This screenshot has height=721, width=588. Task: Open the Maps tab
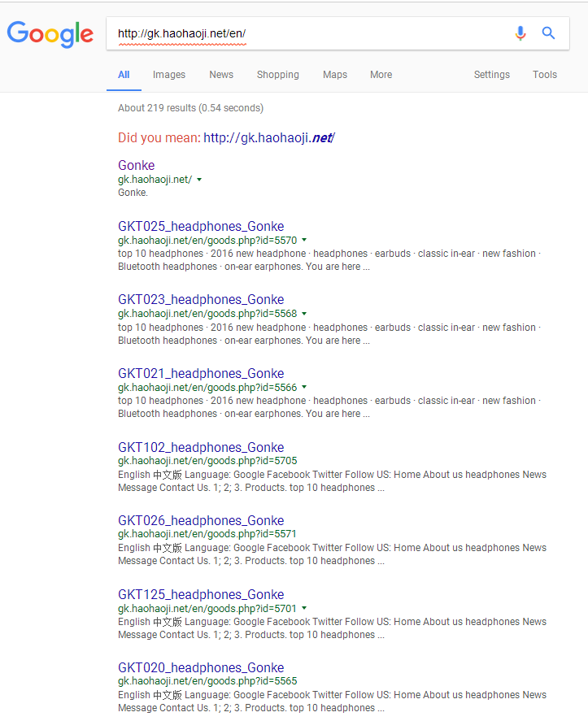[x=335, y=75]
